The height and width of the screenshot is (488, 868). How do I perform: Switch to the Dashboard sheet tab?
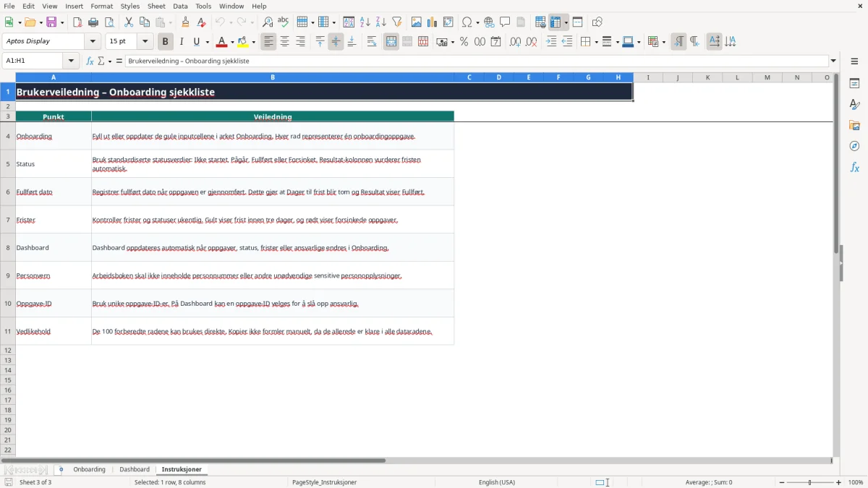(x=135, y=470)
